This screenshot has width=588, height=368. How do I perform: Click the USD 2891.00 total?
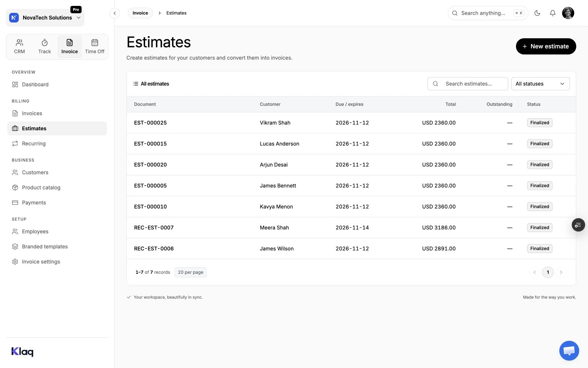(x=439, y=249)
